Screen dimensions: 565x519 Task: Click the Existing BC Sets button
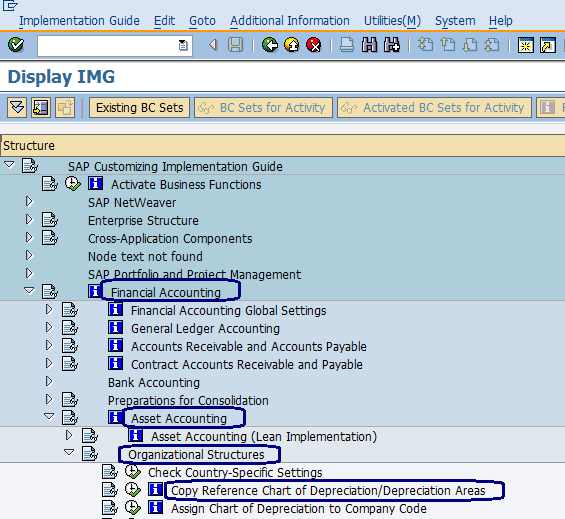tap(139, 107)
